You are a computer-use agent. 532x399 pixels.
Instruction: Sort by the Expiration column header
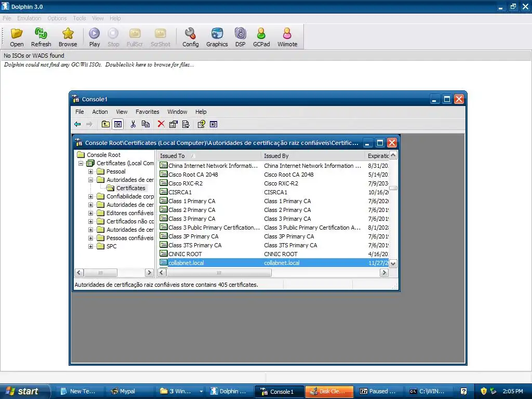(x=377, y=156)
